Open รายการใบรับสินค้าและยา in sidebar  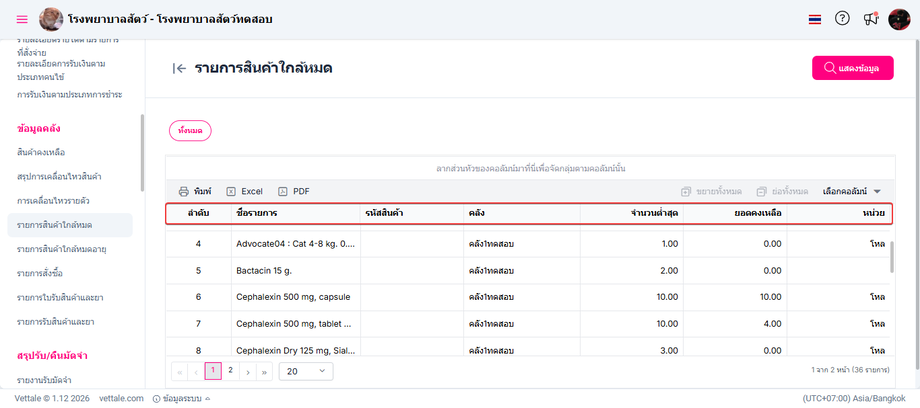tap(60, 298)
